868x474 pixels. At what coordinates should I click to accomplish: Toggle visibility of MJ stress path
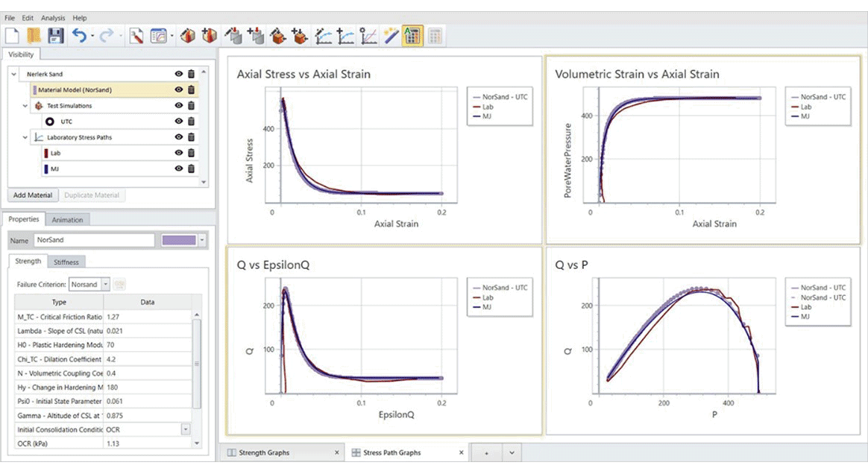[179, 168]
